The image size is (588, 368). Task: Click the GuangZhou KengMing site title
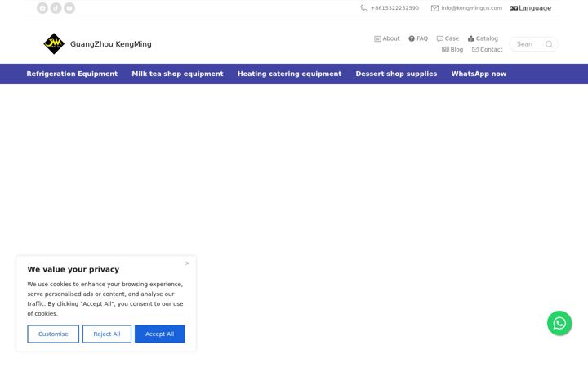point(111,44)
